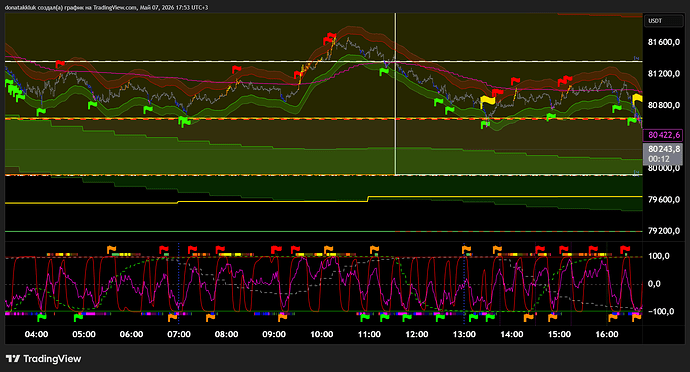
Task: Click the yellow flag at chart's right edge
Action: (x=637, y=100)
